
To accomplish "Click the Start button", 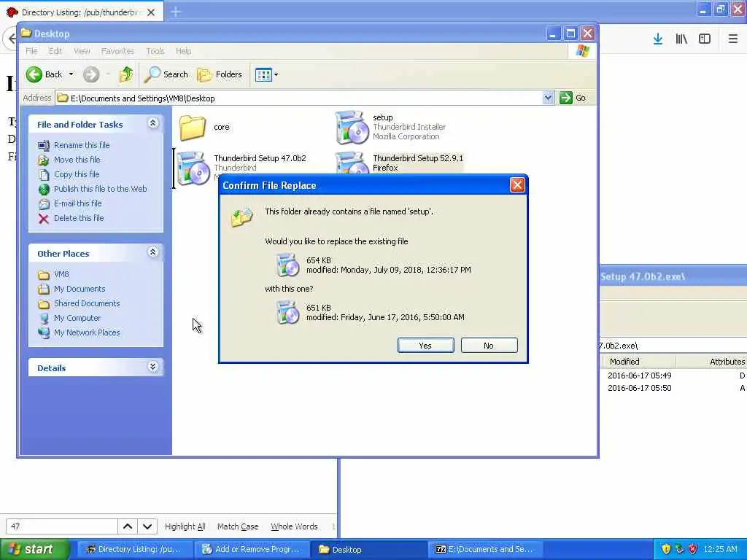I will [34, 549].
